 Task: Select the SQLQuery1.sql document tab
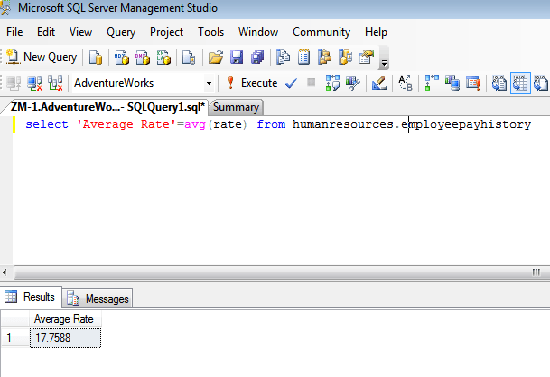107,107
